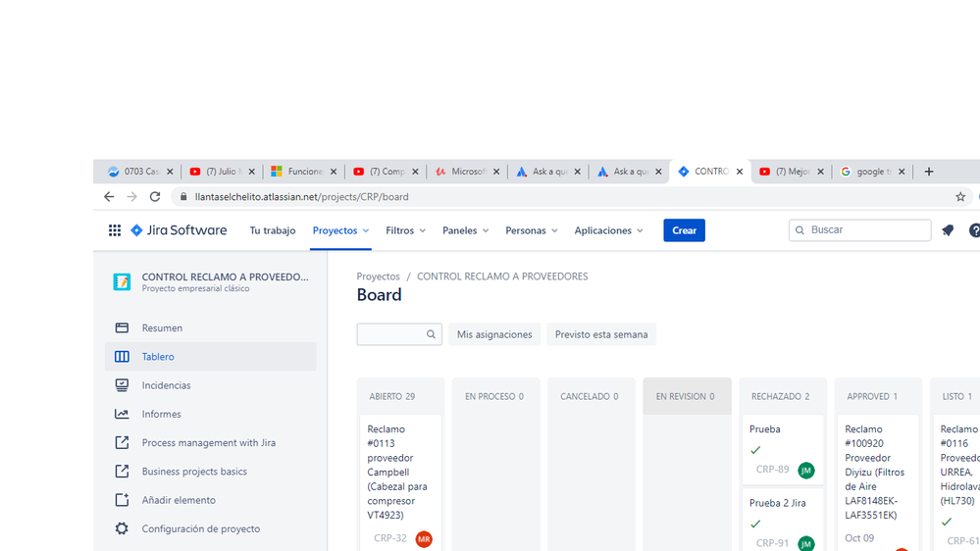
Task: Click the JM avatar on CRP-91
Action: 806,543
